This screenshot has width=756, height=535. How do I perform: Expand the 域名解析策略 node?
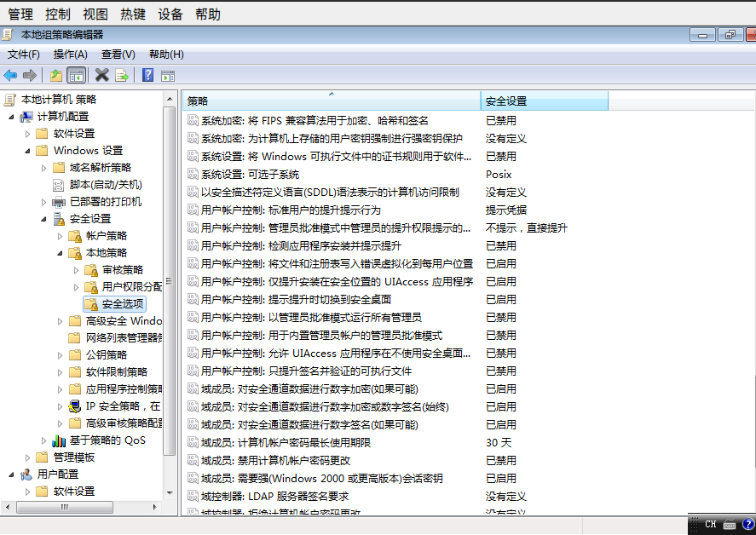pos(43,168)
